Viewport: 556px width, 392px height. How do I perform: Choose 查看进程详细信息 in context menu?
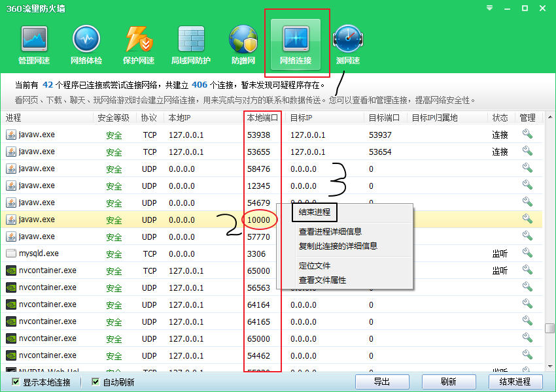tap(330, 231)
